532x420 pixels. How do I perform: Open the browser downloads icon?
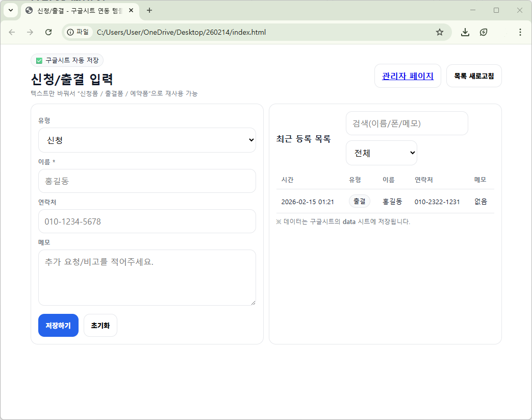pos(465,32)
